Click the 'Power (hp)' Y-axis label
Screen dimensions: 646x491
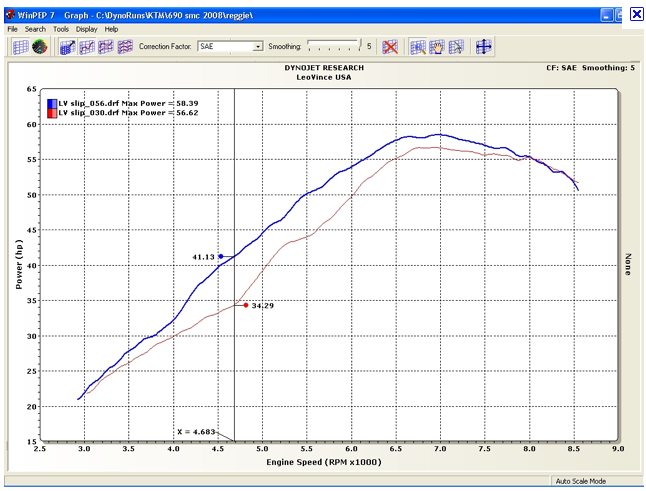tap(19, 264)
